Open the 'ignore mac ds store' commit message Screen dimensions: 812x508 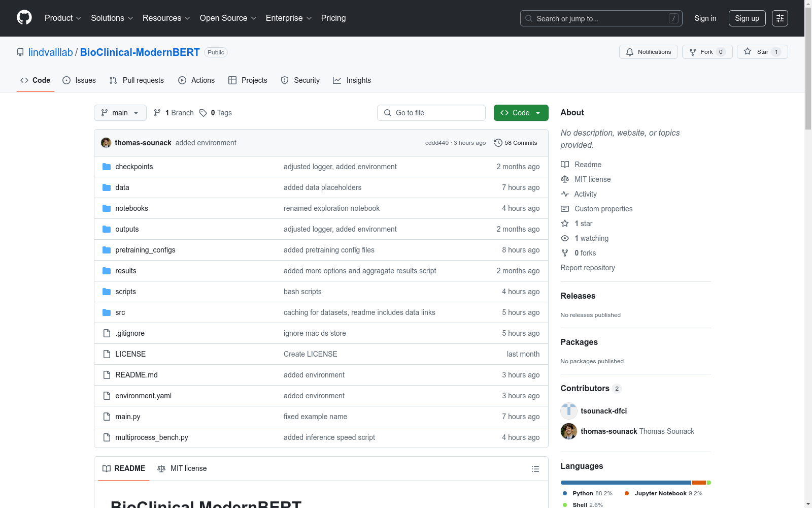coord(315,333)
